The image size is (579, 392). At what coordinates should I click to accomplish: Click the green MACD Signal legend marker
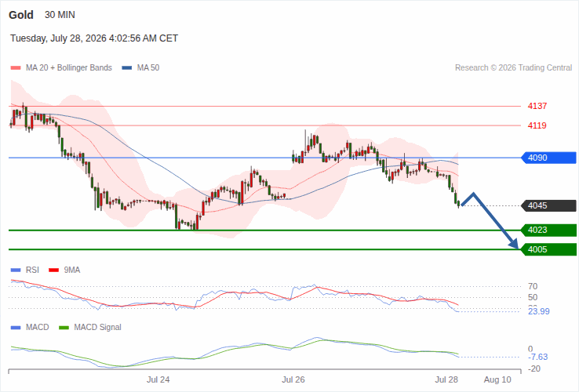click(64, 328)
